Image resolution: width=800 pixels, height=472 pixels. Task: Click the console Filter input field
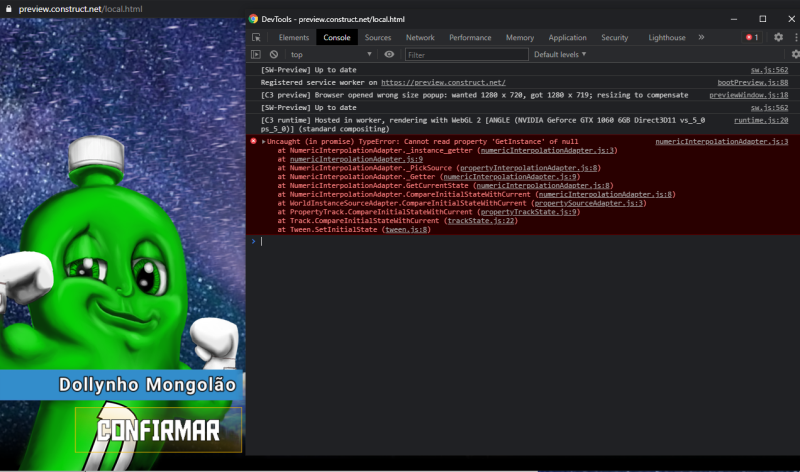[465, 54]
